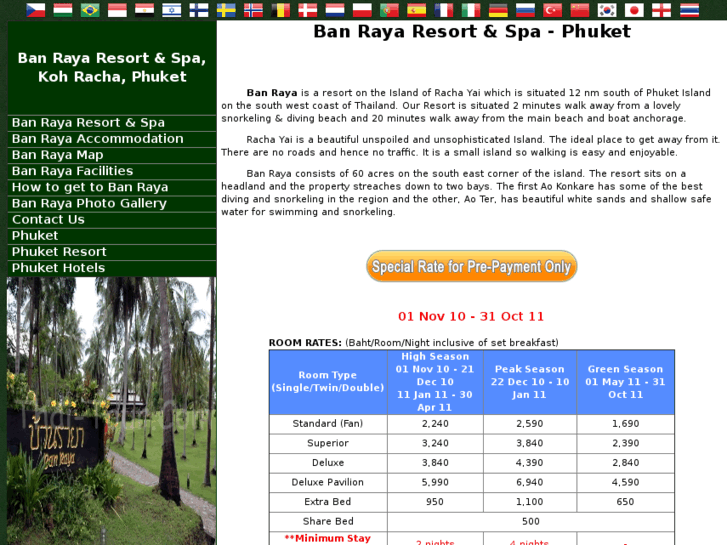Select the Indonesian flag language icon
This screenshot has width=727, height=545.
117,10
